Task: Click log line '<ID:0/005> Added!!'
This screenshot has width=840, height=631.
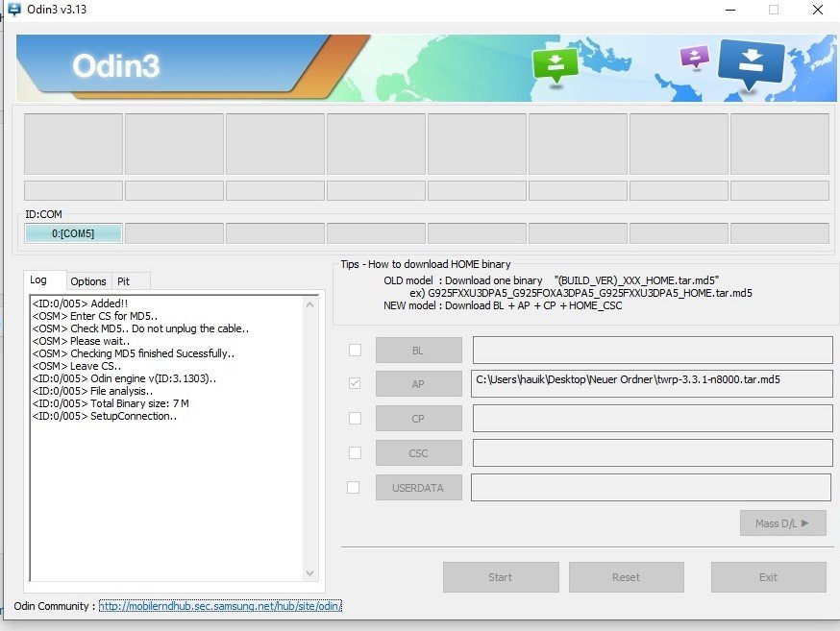Action: coord(80,303)
